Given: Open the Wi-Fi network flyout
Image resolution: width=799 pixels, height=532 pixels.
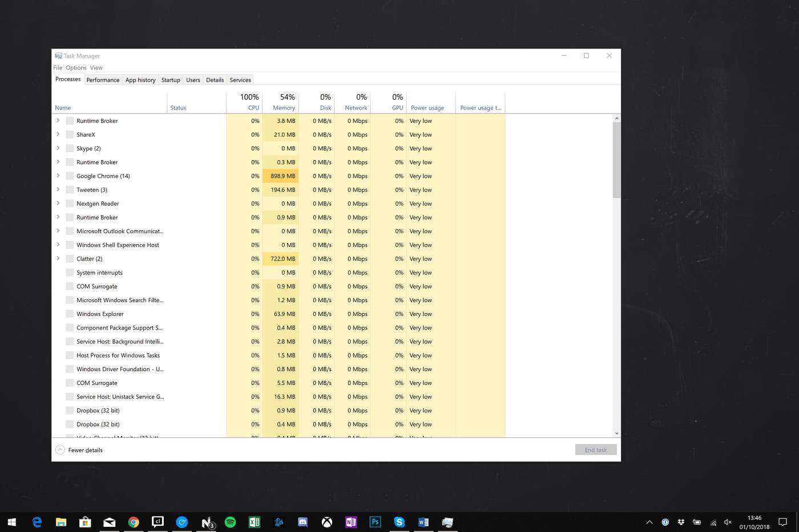Looking at the screenshot, I should click(x=713, y=522).
